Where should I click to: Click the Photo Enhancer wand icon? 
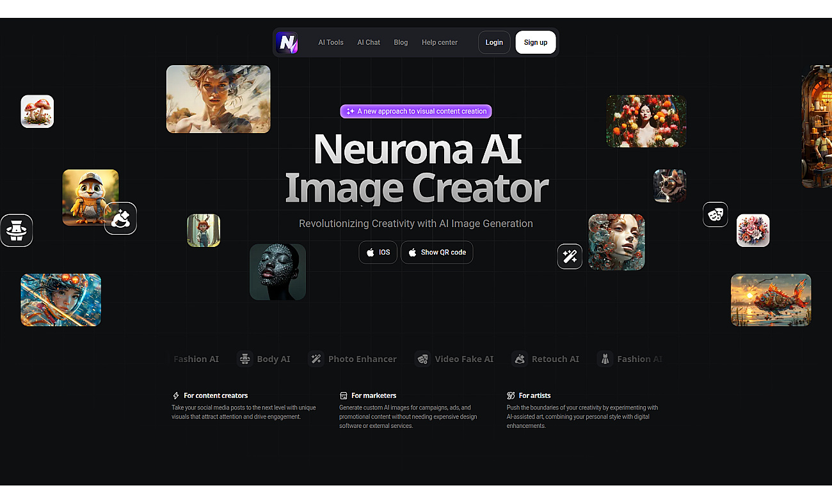pyautogui.click(x=316, y=359)
